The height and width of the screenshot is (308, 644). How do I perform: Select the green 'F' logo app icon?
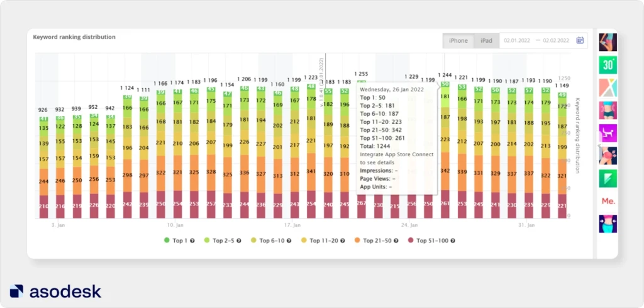coord(608,178)
